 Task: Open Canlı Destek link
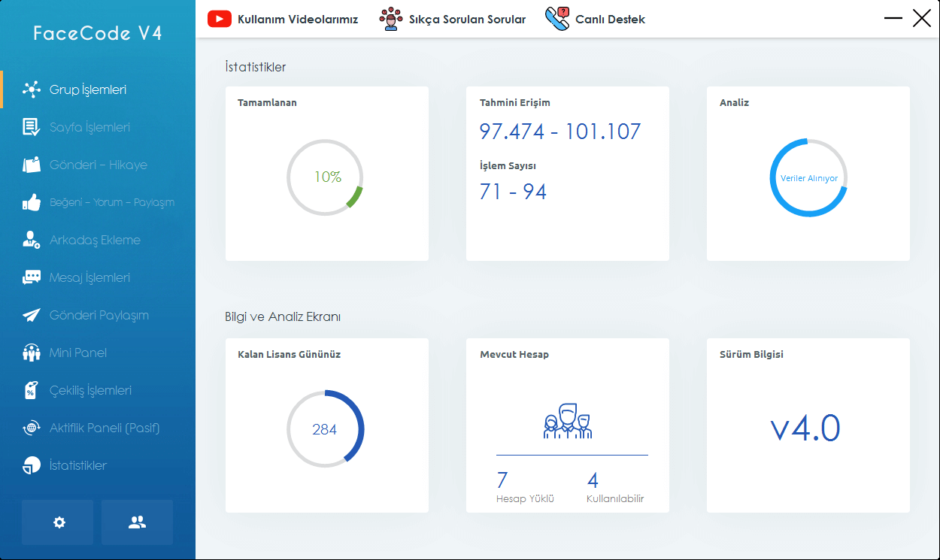tap(610, 20)
